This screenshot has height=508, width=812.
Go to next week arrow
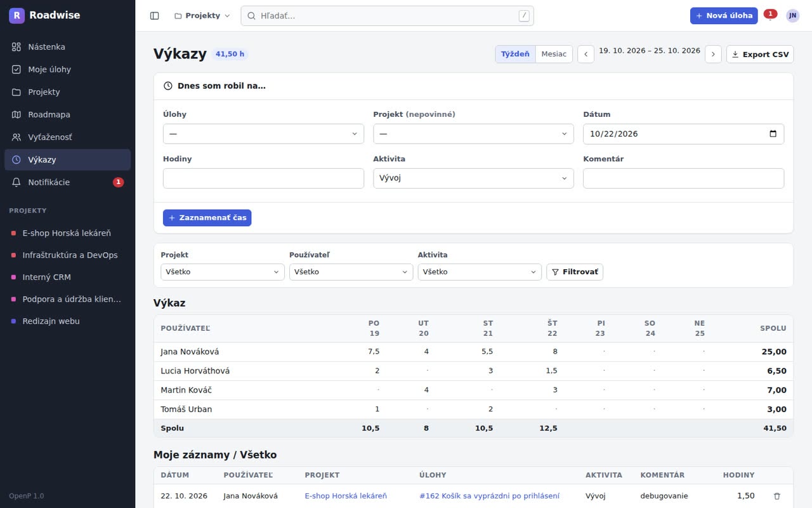[713, 55]
